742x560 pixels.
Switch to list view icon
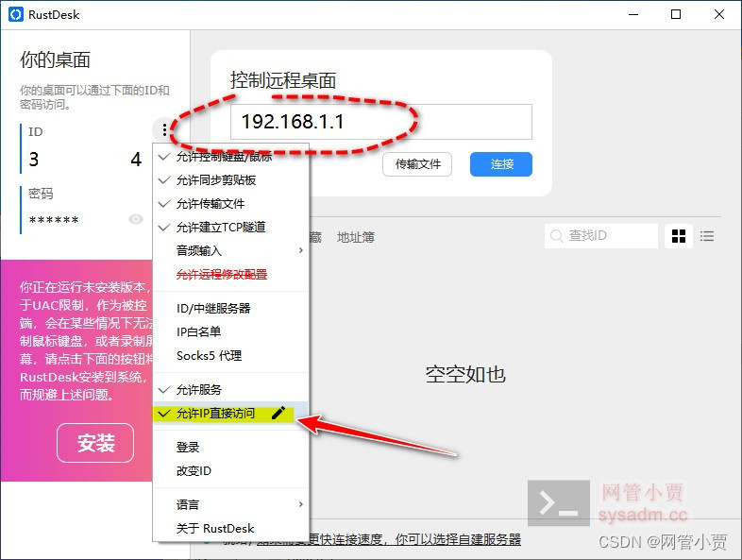707,236
